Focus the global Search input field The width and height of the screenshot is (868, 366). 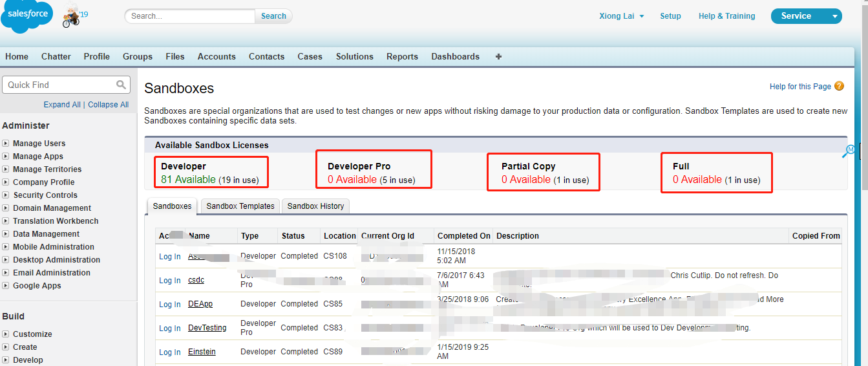[191, 16]
